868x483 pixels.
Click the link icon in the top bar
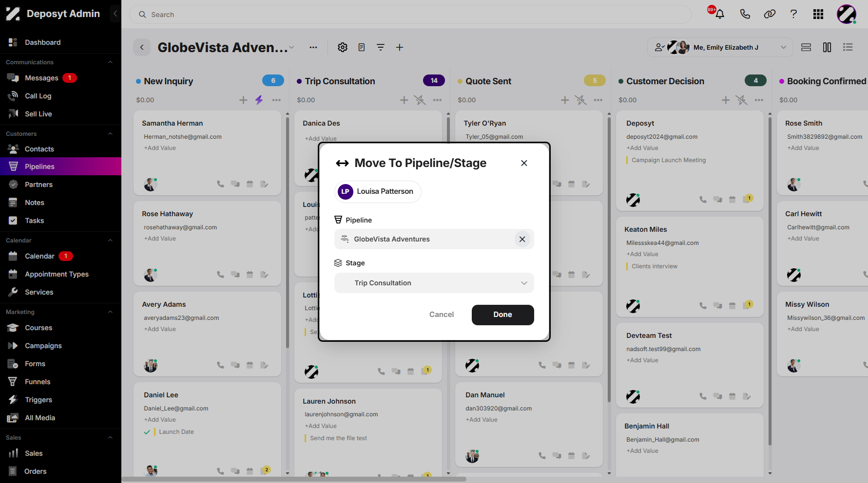point(770,14)
